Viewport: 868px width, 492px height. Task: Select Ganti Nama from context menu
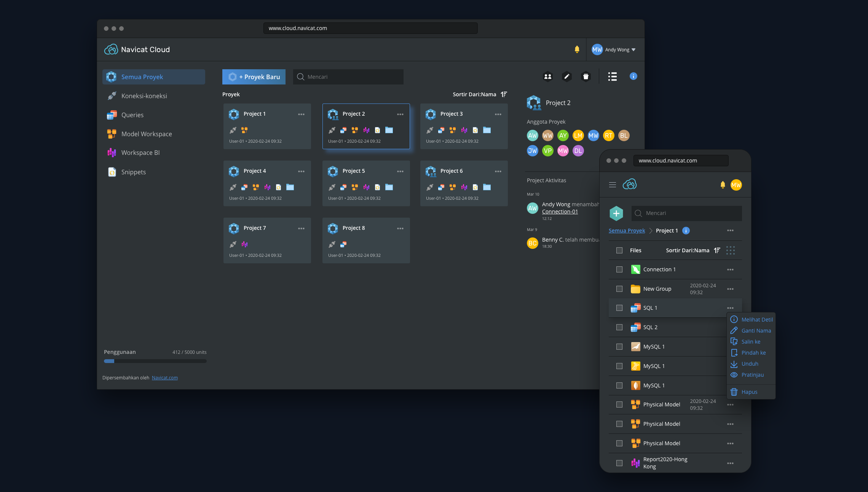(x=751, y=331)
